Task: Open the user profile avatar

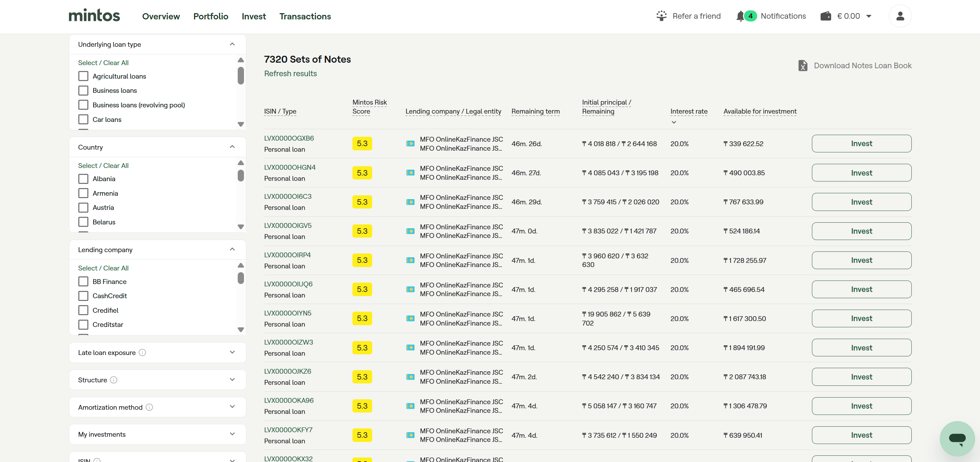Action: (x=900, y=16)
